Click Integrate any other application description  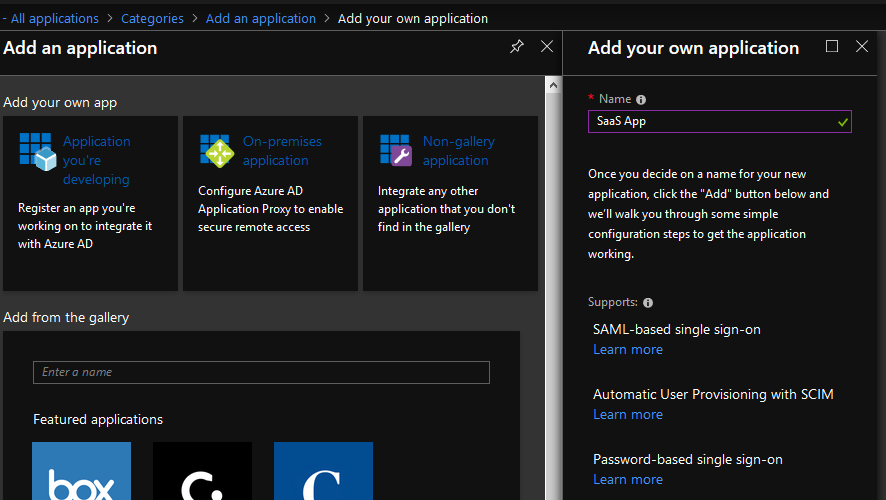446,209
